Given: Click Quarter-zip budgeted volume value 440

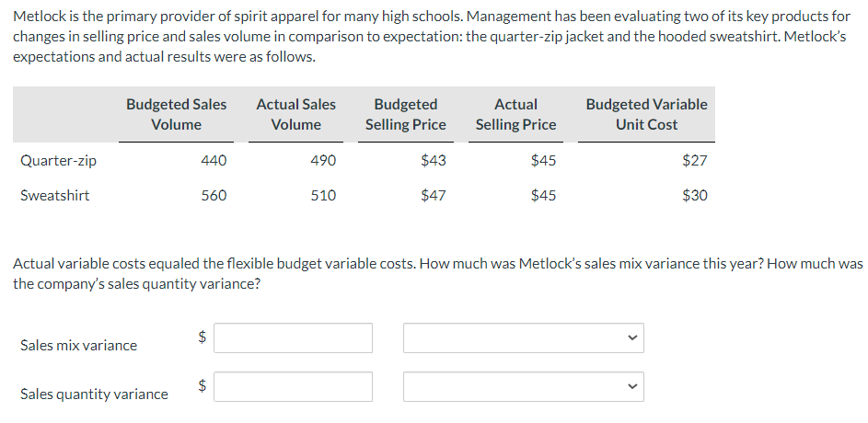Looking at the screenshot, I should 214,161.
